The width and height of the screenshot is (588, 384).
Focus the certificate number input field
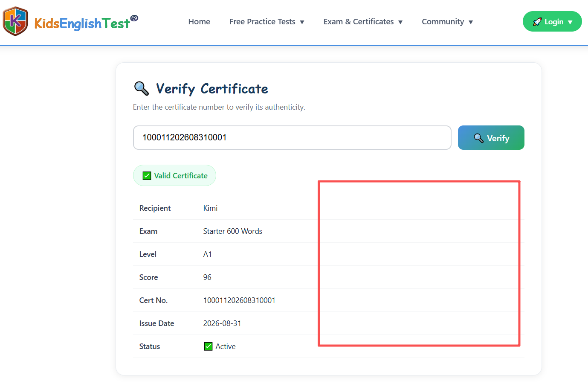coord(292,137)
